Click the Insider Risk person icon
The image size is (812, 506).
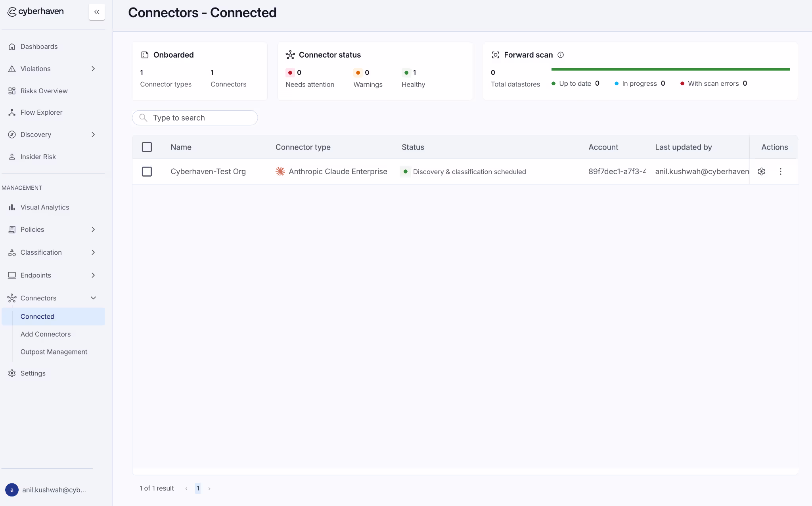[x=12, y=157]
